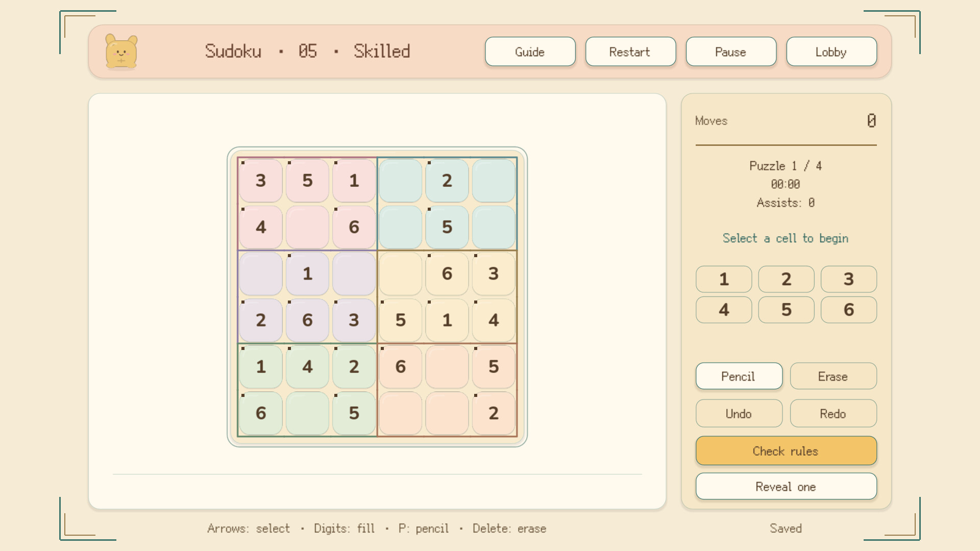Select empty purple cell left of the 1
This screenshot has height=551, width=980.
(x=261, y=273)
